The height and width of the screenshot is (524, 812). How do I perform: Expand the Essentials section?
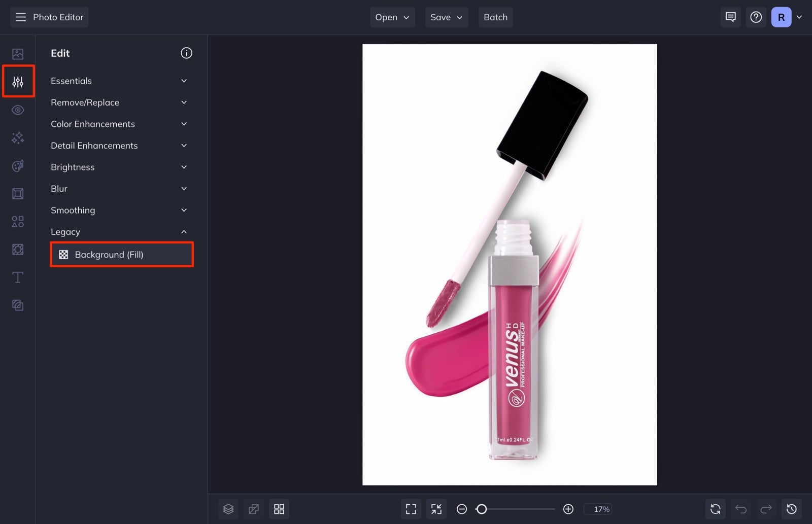[120, 81]
